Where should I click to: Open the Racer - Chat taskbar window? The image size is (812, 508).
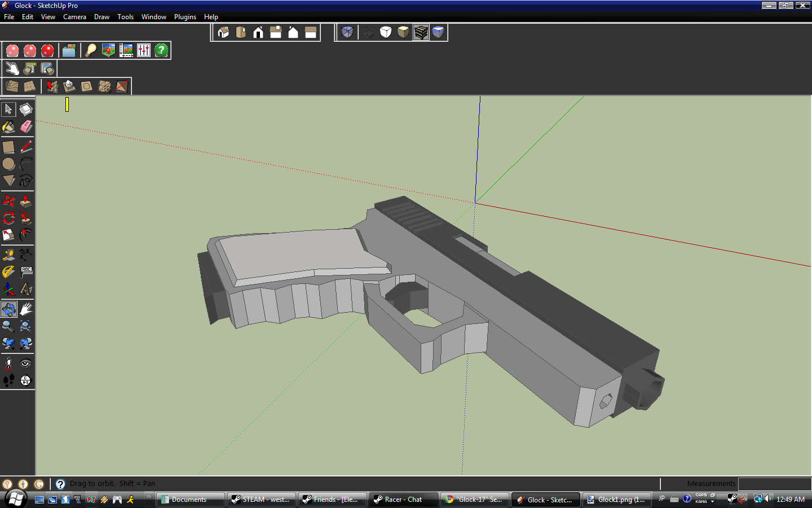pos(403,500)
